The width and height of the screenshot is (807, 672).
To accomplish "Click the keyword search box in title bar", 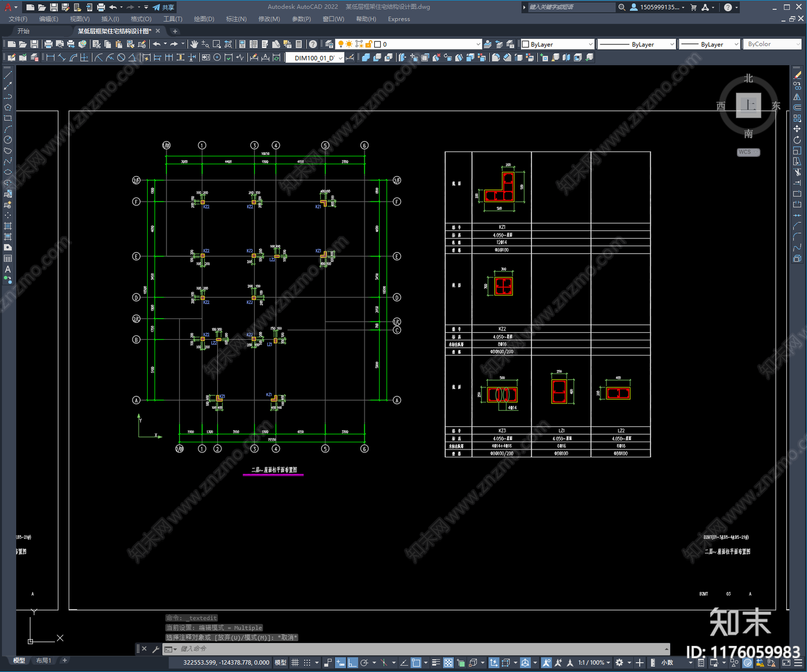I will (x=571, y=7).
